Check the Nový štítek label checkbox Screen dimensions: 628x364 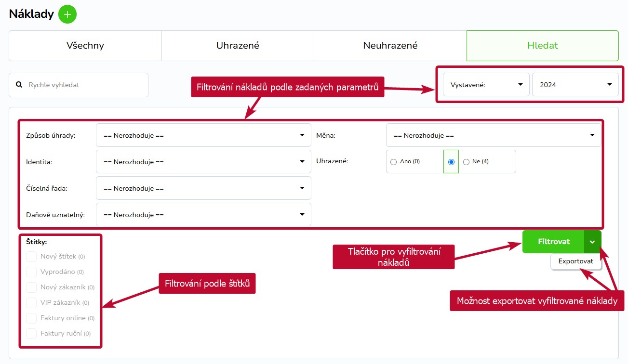coord(31,256)
